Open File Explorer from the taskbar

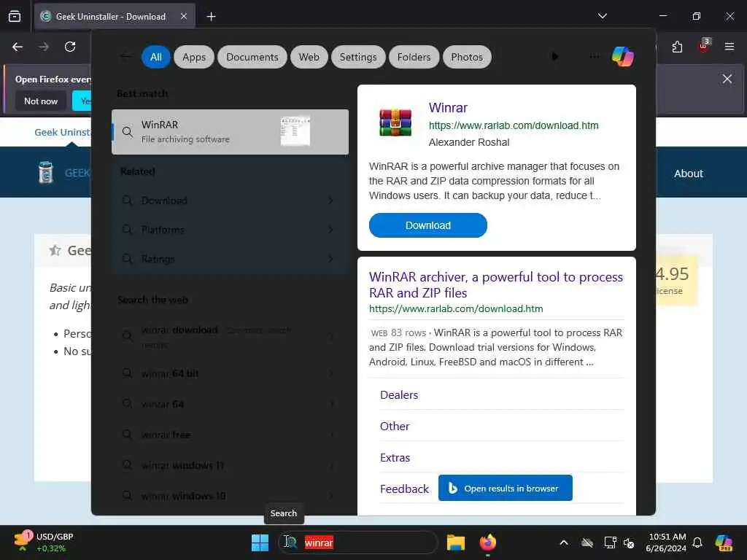pos(455,542)
